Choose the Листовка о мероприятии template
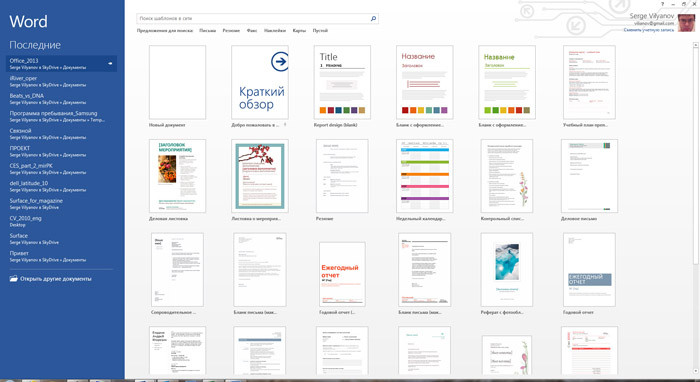The width and height of the screenshot is (700, 382). click(260, 176)
